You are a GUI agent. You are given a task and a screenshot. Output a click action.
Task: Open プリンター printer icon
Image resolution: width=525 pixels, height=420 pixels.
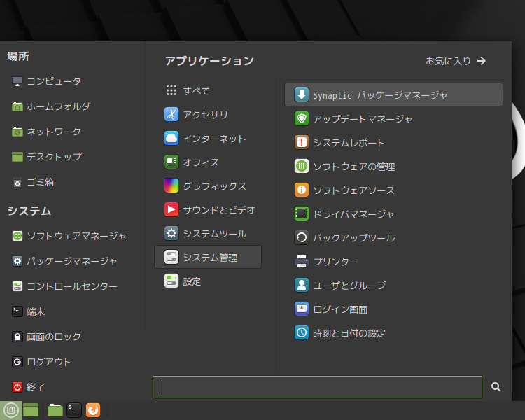[x=302, y=261]
